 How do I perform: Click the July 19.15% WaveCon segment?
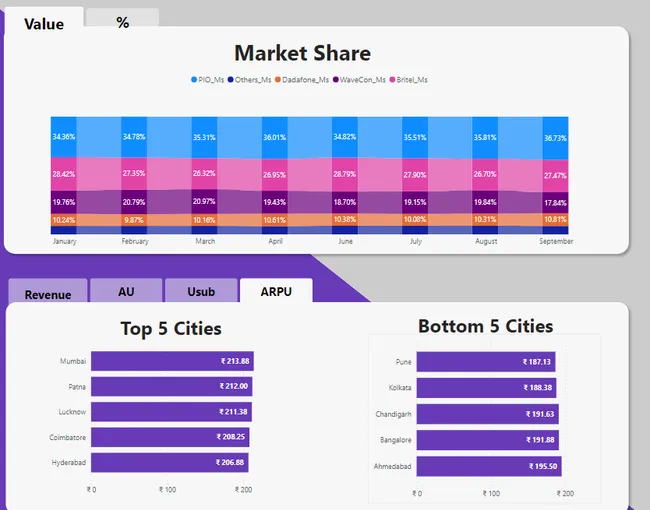click(x=415, y=202)
